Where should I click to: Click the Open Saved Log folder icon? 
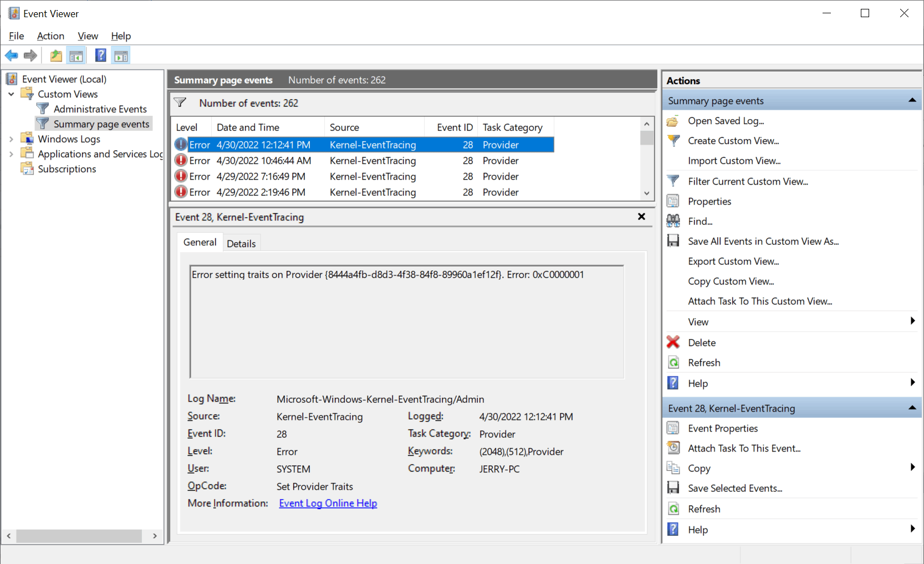coord(673,121)
